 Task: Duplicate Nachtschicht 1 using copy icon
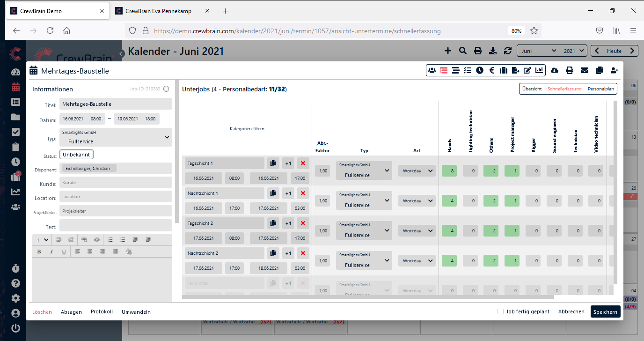click(273, 193)
